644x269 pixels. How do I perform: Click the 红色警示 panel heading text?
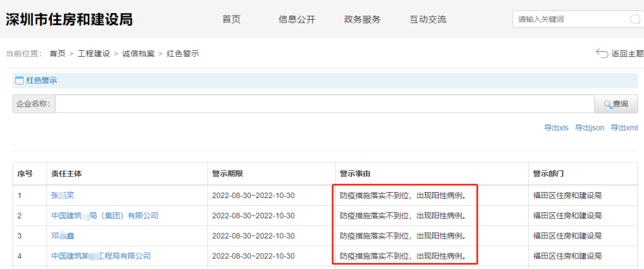coord(42,81)
